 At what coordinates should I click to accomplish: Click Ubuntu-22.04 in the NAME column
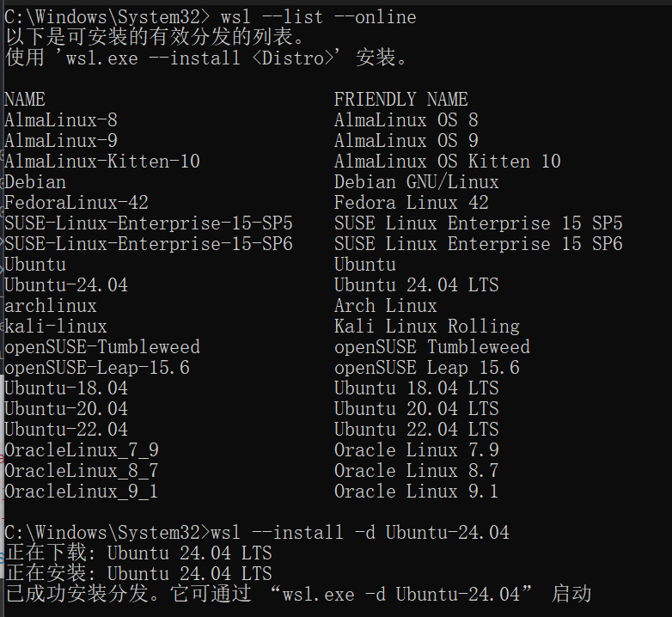[66, 430]
